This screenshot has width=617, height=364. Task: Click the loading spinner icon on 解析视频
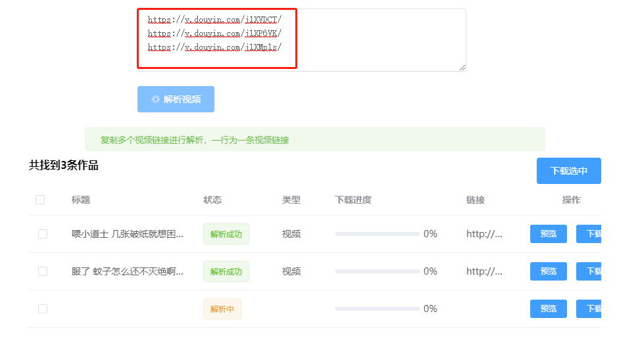pos(155,99)
